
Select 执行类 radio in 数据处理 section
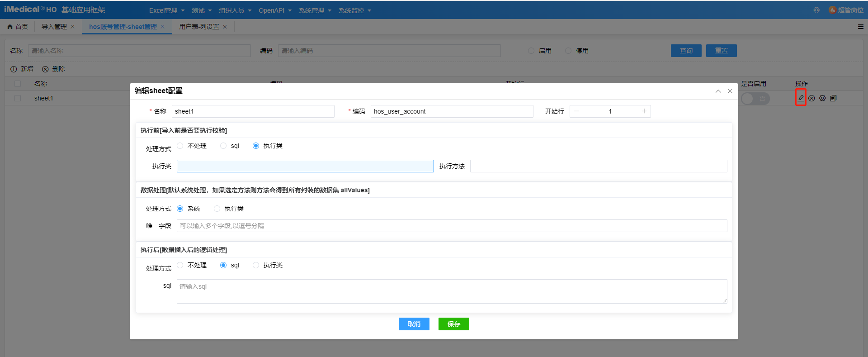[x=217, y=209]
